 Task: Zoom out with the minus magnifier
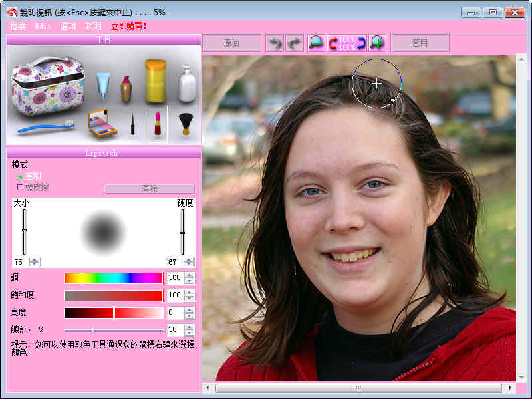[x=316, y=43]
